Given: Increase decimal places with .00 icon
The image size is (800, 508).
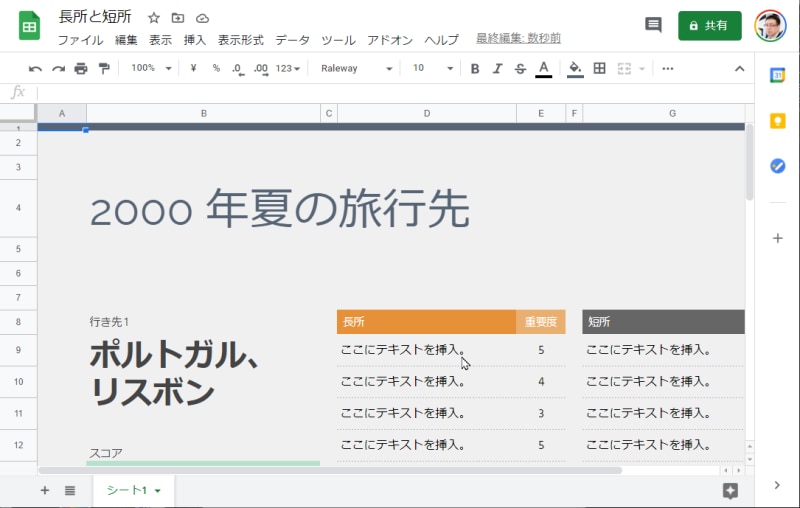Looking at the screenshot, I should [x=261, y=69].
